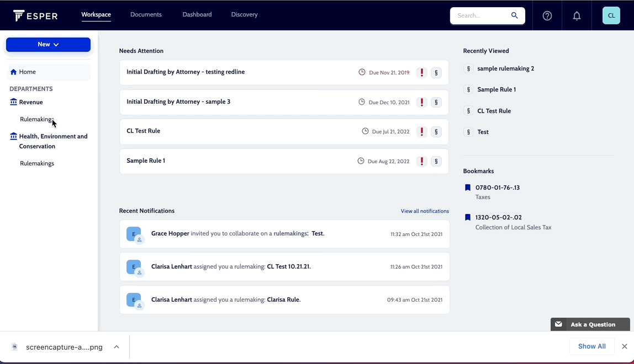Click the envelope icon on Ask a Question

(558, 324)
